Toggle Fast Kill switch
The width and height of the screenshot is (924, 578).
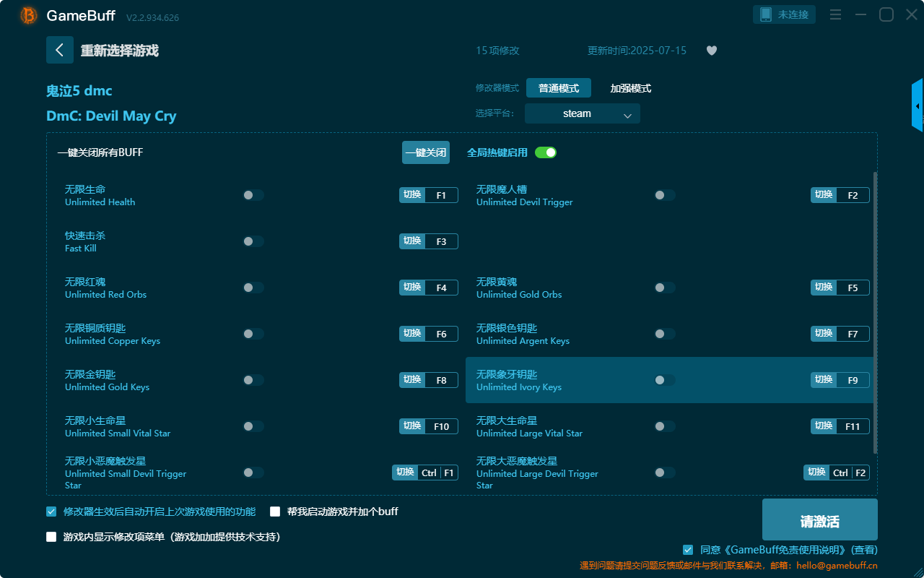click(253, 241)
